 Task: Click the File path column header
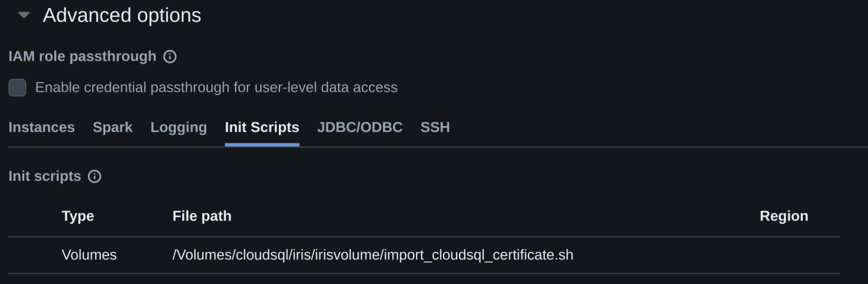tap(202, 216)
